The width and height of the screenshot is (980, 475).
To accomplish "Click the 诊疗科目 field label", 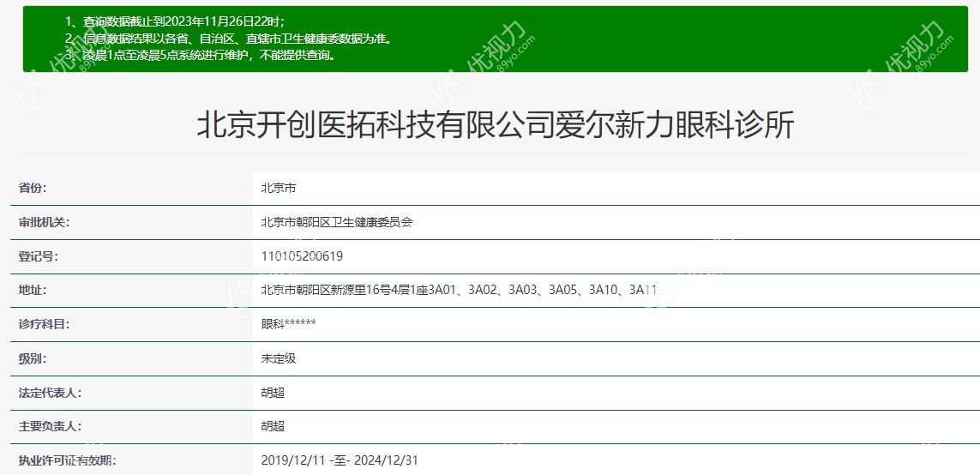I will (x=45, y=324).
